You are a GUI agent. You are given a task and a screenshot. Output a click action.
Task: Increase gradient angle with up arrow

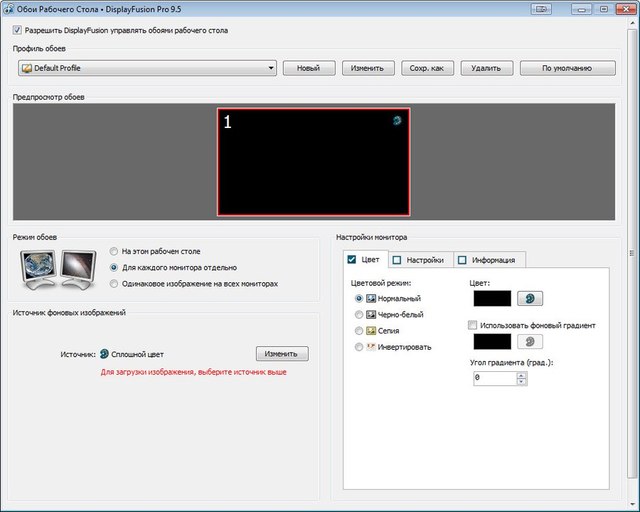coord(522,375)
